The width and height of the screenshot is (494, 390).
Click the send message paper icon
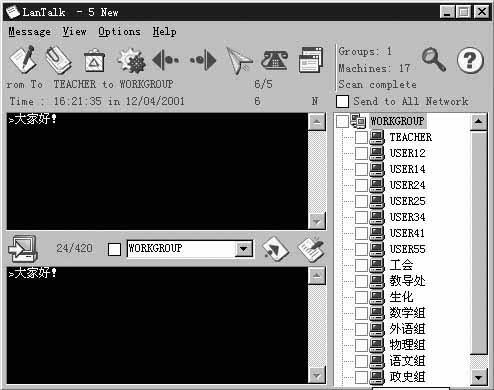click(275, 249)
